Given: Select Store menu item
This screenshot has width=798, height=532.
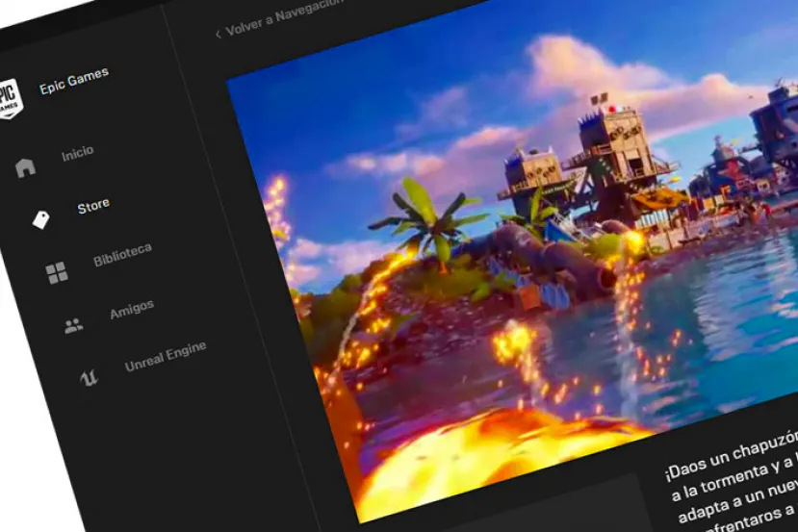Looking at the screenshot, I should (x=93, y=206).
